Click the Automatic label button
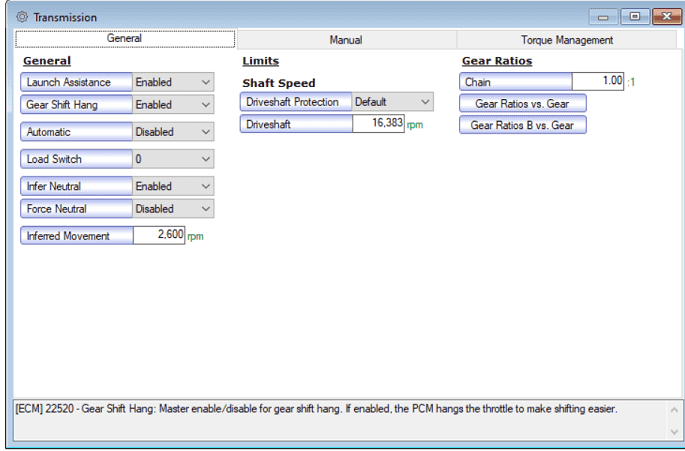 [76, 132]
